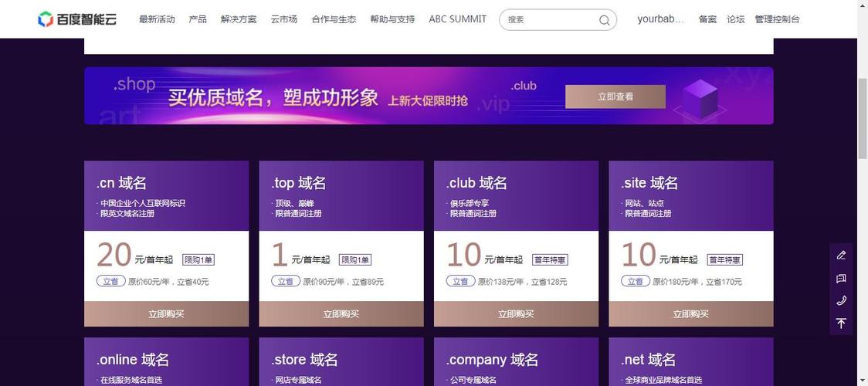Click the .net 域名 card title
This screenshot has width=868, height=386.
click(x=648, y=360)
